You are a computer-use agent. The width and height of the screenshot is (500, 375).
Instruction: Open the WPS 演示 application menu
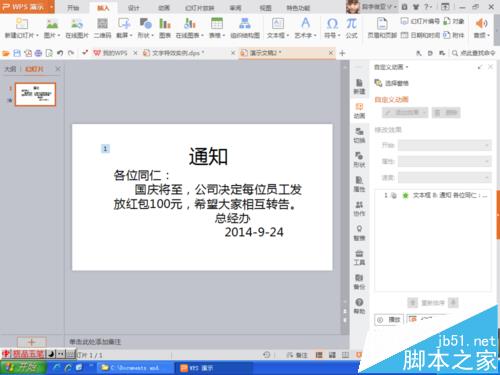(x=27, y=7)
